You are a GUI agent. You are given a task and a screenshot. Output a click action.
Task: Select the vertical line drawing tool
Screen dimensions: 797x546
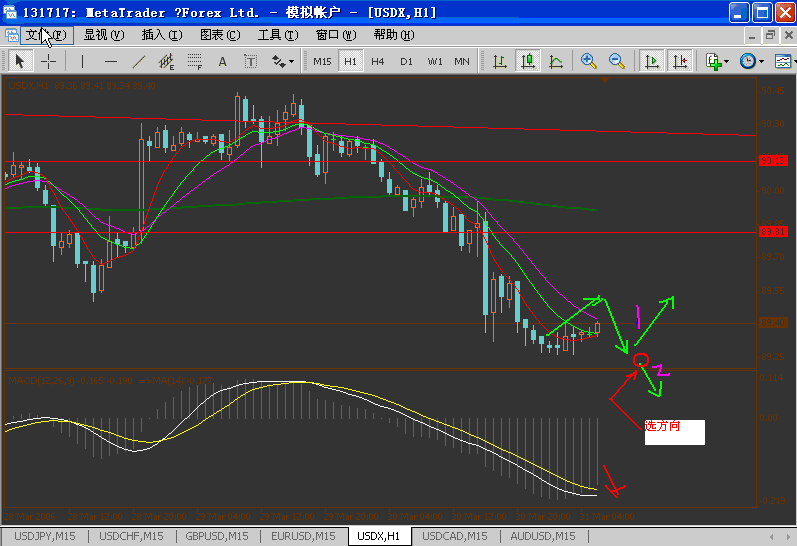click(82, 62)
